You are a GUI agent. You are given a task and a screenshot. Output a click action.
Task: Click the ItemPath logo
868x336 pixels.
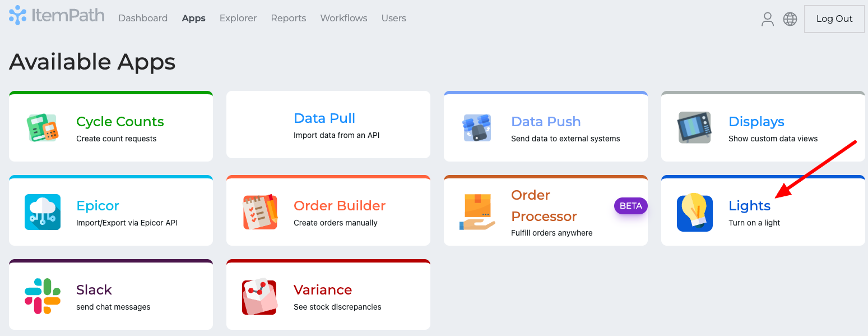point(57,16)
